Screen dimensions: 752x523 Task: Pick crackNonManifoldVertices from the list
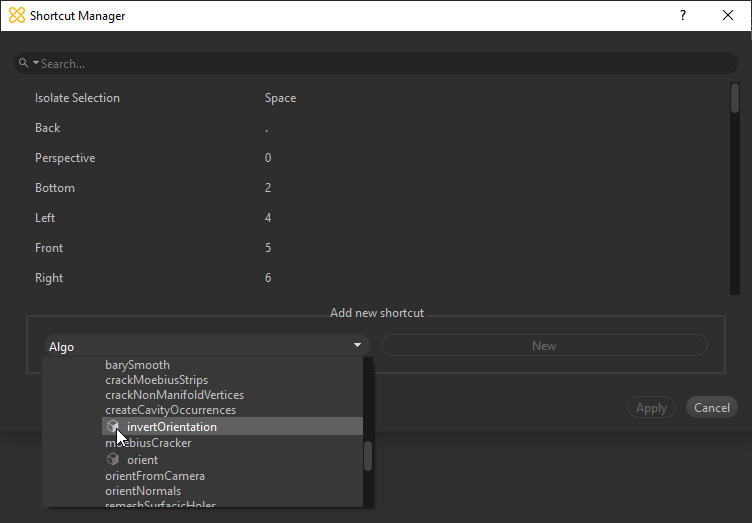pyautogui.click(x=174, y=395)
